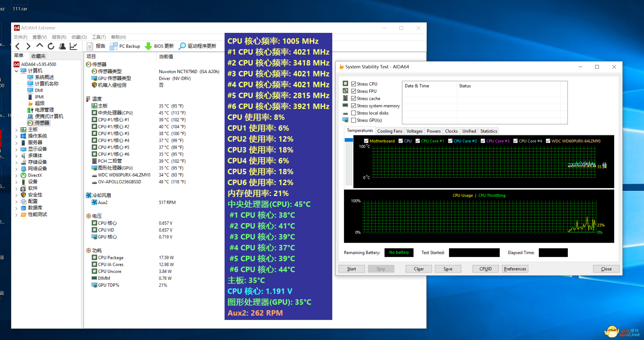Screen dimensions: 644x340
Task: Click the Back navigation arrow in AIDA64 toolbar
Action: click(x=17, y=46)
